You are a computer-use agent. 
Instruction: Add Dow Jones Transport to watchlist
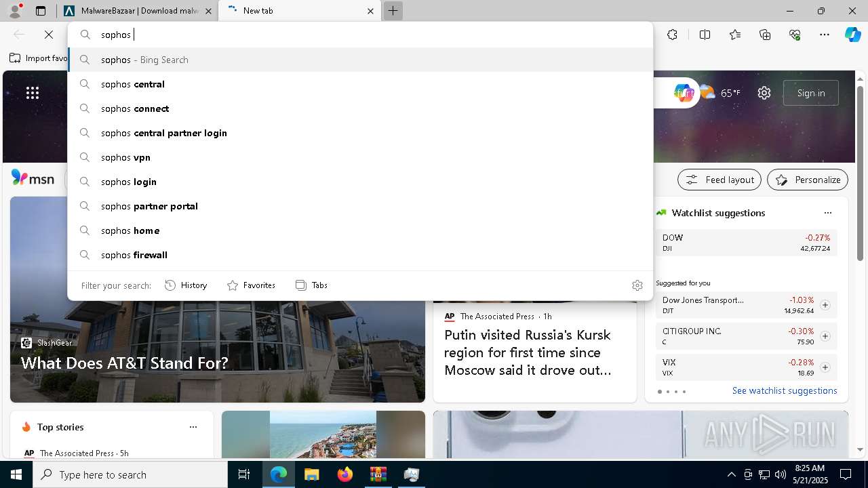(x=825, y=305)
